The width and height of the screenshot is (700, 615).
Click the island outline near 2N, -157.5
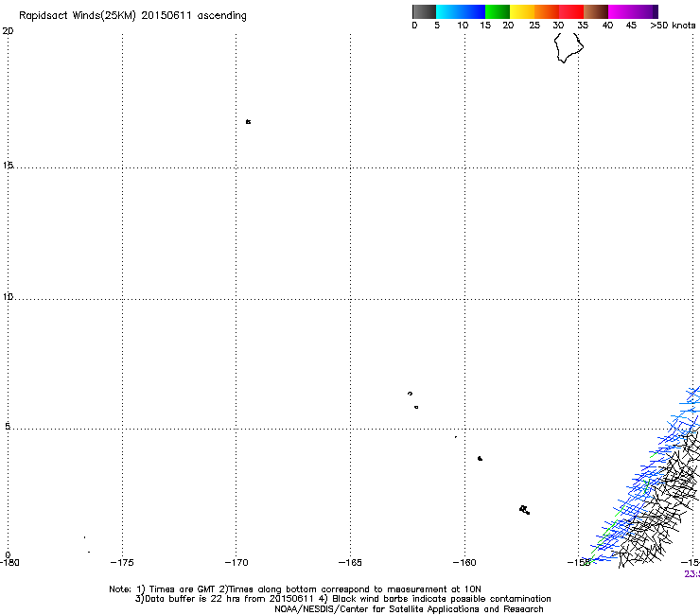(525, 510)
